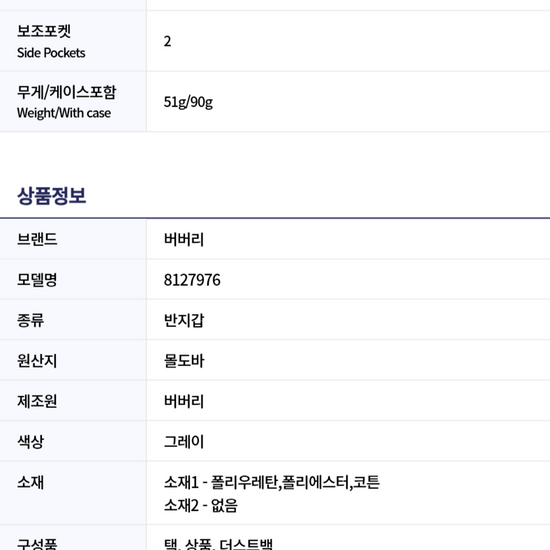Click the Side Pockets value 2
Image resolution: width=550 pixels, height=550 pixels.
[167, 41]
